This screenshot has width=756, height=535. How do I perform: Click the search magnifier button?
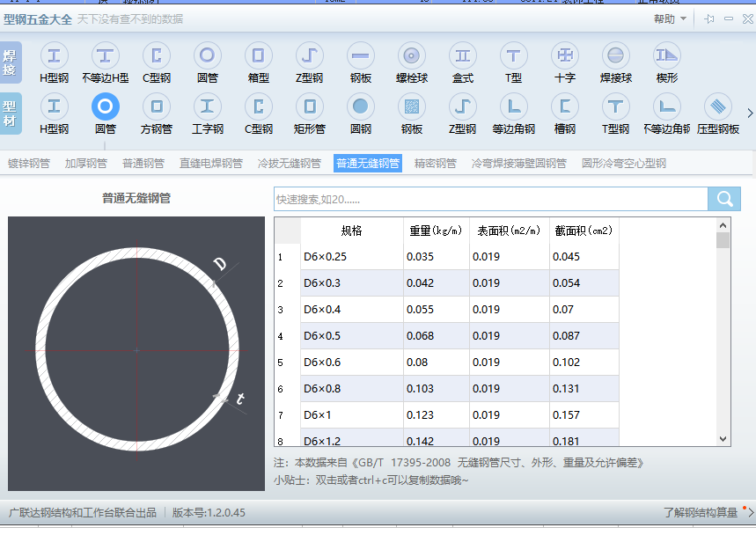(724, 199)
